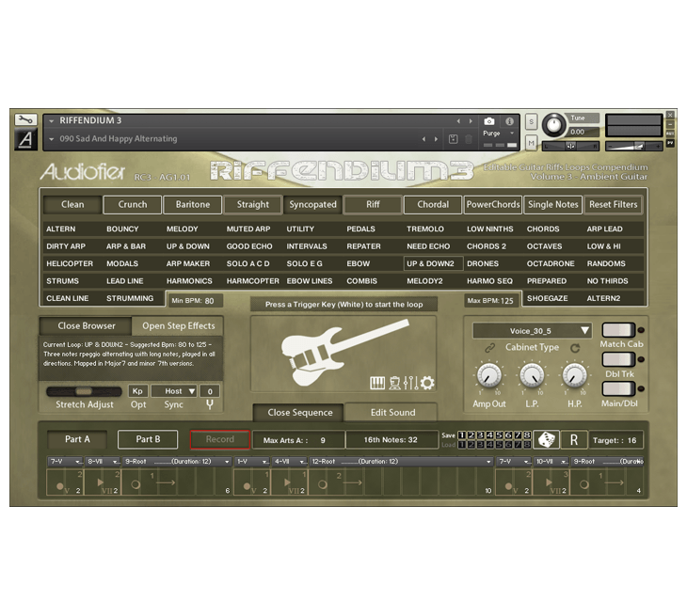Open the mixer sliders icon under the guitar
The width and height of the screenshot is (687, 616).
pos(410,383)
